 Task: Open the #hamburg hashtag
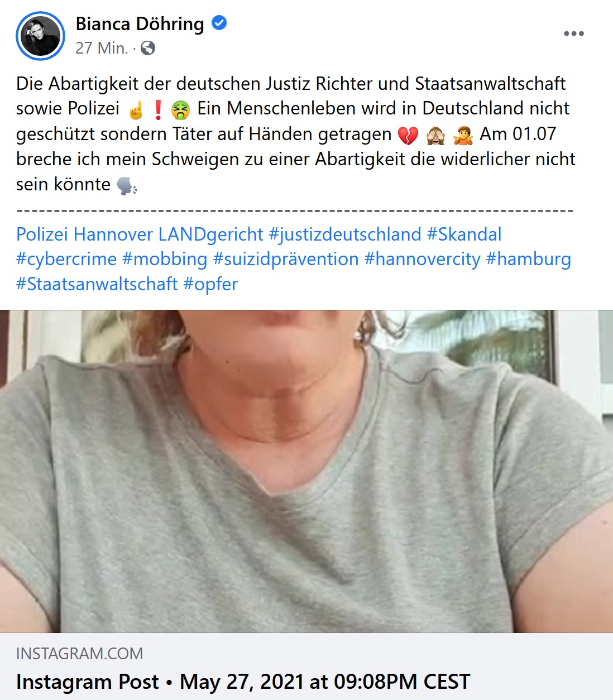[x=529, y=260]
